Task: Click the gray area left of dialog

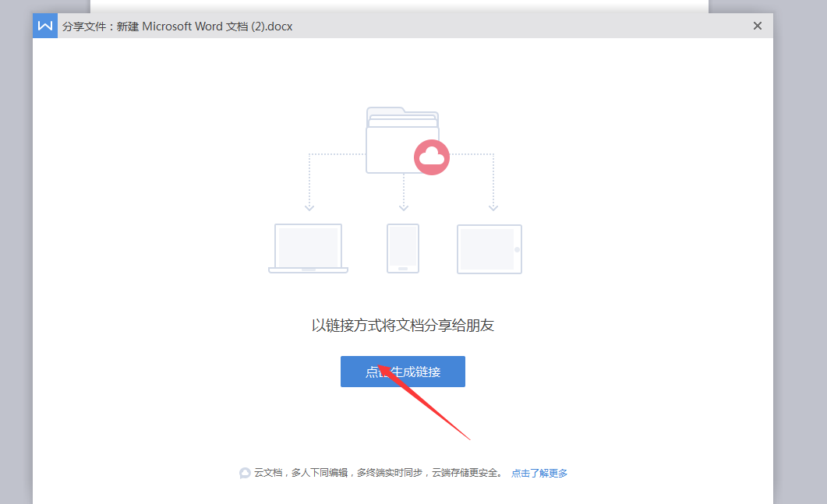Action: (16, 257)
